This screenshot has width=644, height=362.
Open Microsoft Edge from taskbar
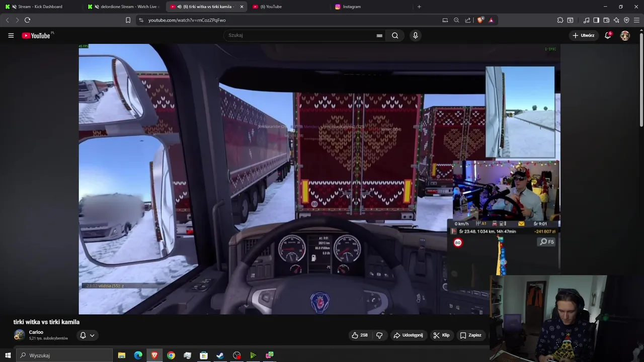click(138, 355)
